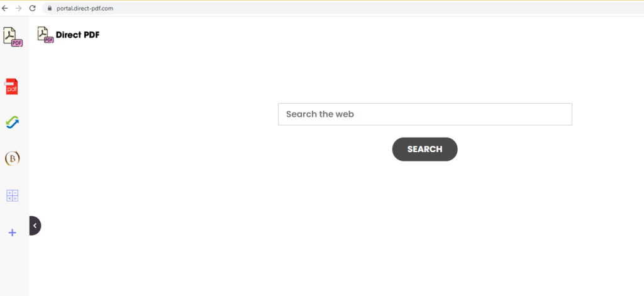644x296 pixels.
Task: Open the red PDF tool in sidebar
Action: [x=12, y=86]
